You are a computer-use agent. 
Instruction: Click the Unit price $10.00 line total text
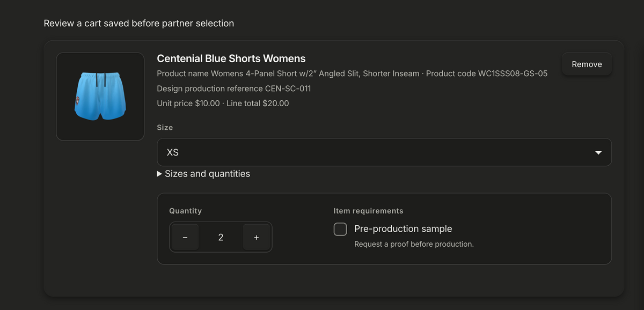pos(223,103)
